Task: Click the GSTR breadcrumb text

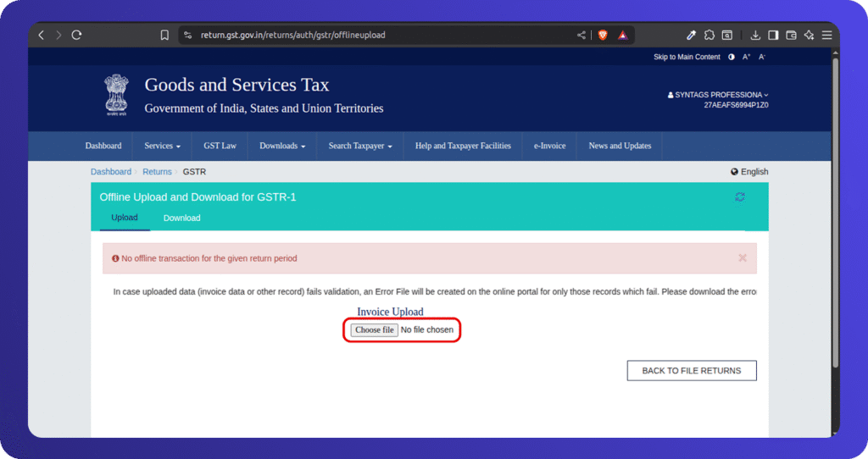Action: (194, 171)
